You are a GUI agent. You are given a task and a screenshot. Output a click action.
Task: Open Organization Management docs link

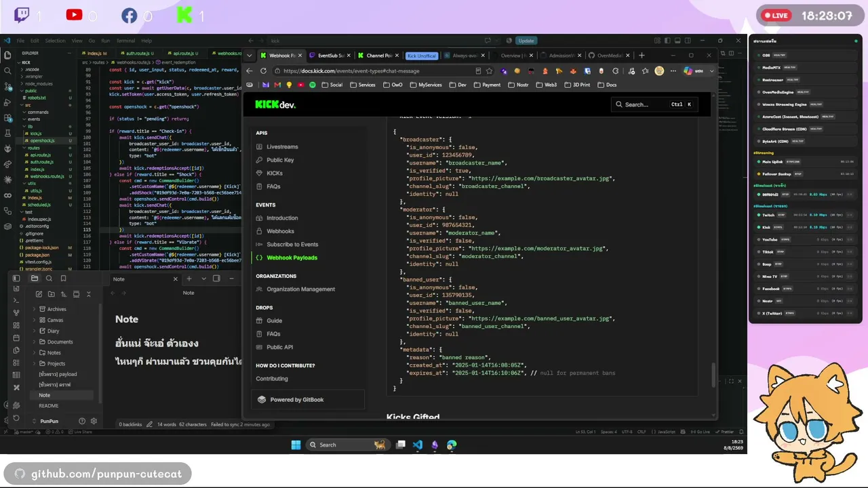pos(300,289)
